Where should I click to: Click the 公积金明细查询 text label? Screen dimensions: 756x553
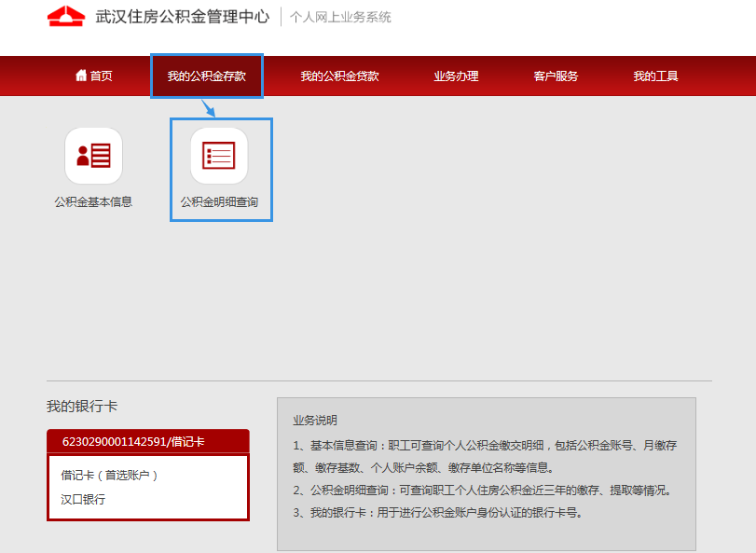(x=219, y=201)
